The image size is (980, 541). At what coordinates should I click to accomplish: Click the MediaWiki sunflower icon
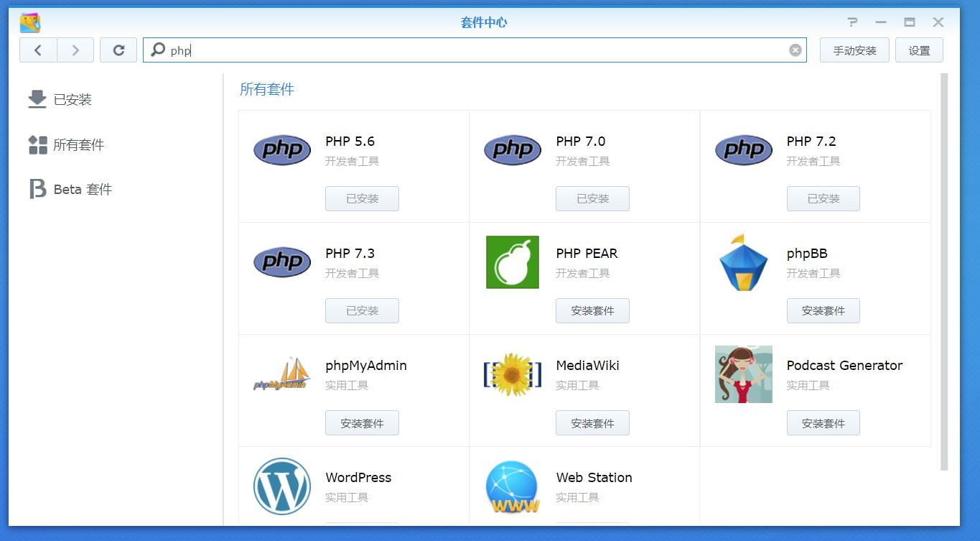pyautogui.click(x=512, y=374)
